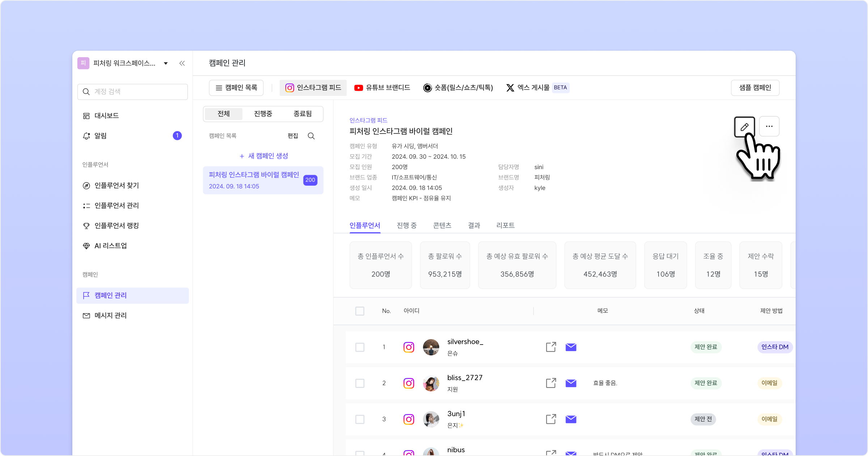Switch to the 유튜브 브랜디드 tab

pyautogui.click(x=382, y=88)
